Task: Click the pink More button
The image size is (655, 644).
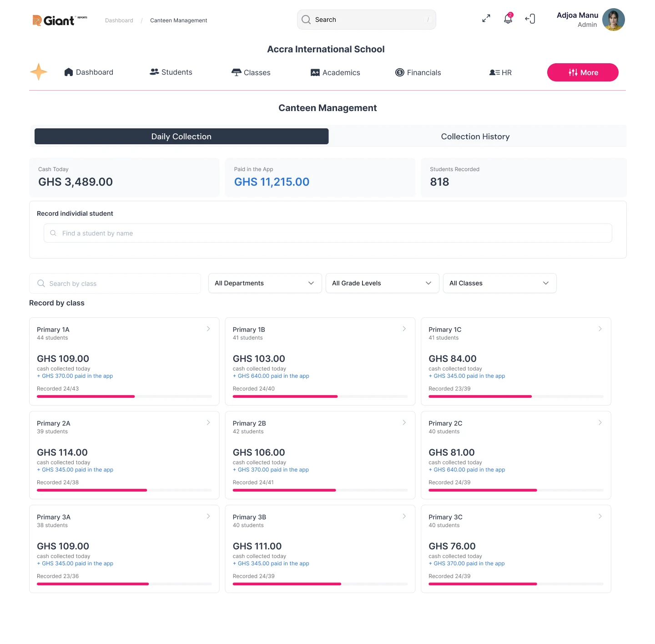Action: [x=583, y=72]
